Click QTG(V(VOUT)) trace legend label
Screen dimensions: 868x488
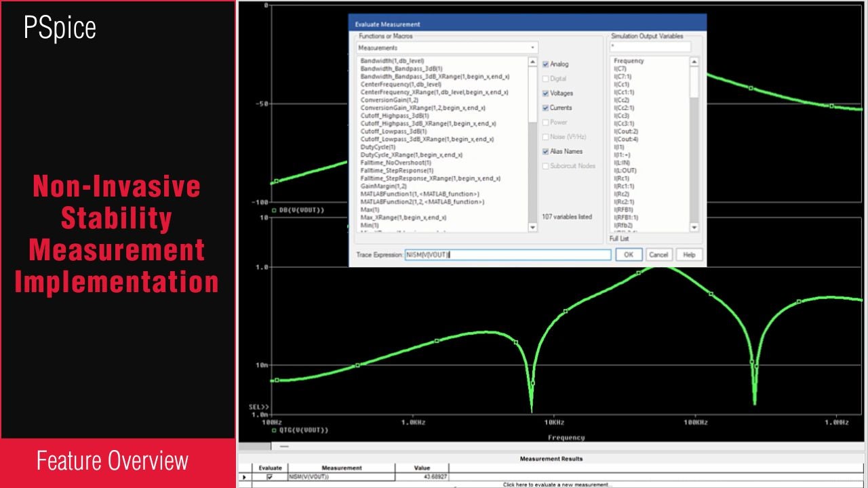pyautogui.click(x=304, y=430)
